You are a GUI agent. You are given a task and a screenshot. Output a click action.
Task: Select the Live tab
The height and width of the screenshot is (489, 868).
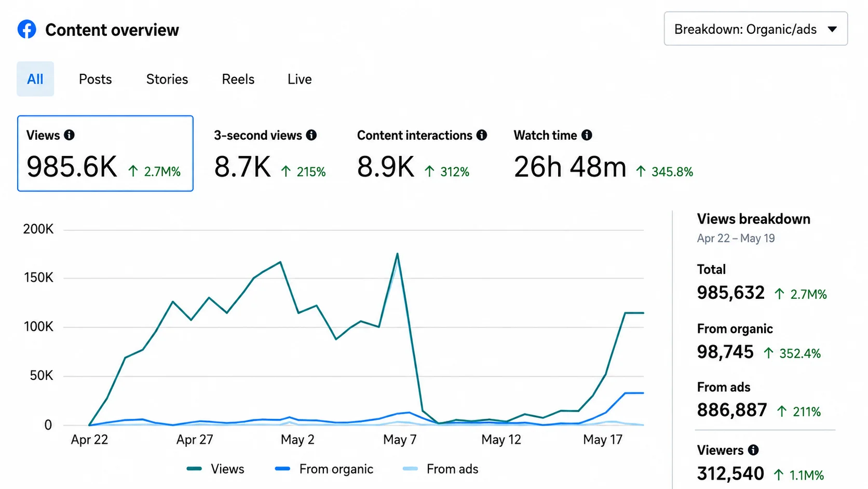click(x=300, y=79)
